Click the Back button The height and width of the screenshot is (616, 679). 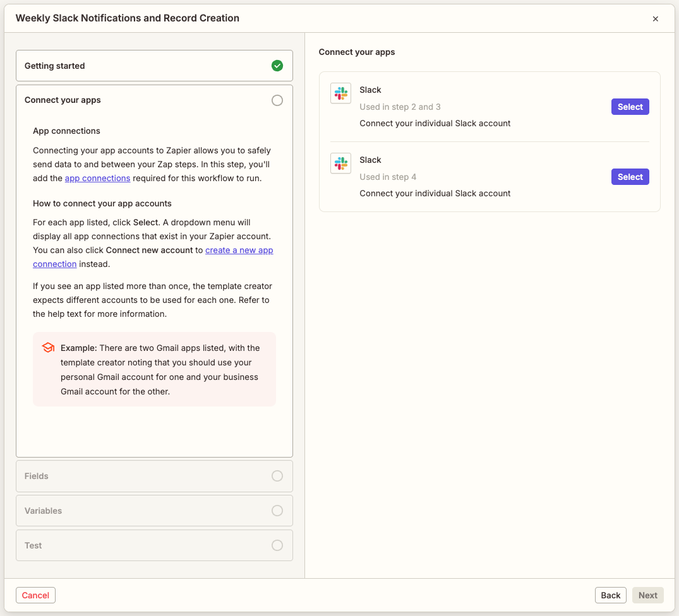pyautogui.click(x=610, y=595)
